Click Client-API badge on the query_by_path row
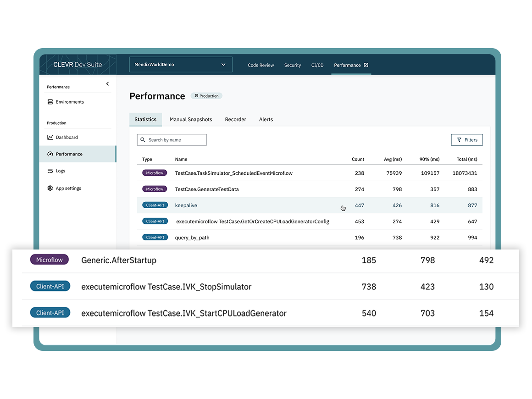 click(155, 238)
